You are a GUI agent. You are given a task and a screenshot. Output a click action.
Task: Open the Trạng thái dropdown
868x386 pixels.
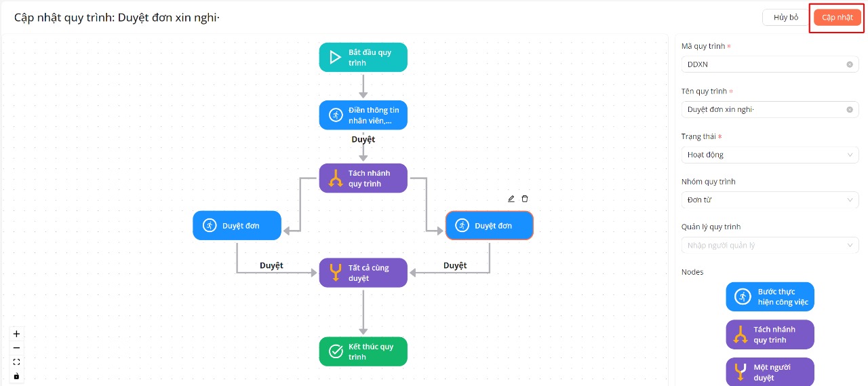(770, 155)
